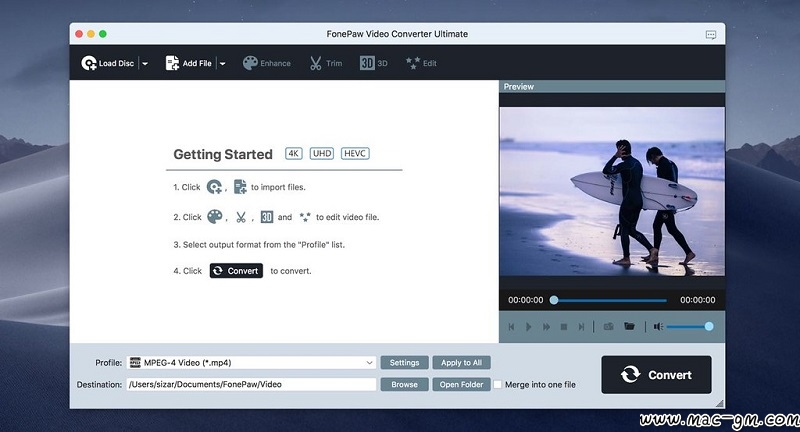Screen dimensions: 800x432
Task: Open the Enhance palette tool
Action: click(266, 63)
